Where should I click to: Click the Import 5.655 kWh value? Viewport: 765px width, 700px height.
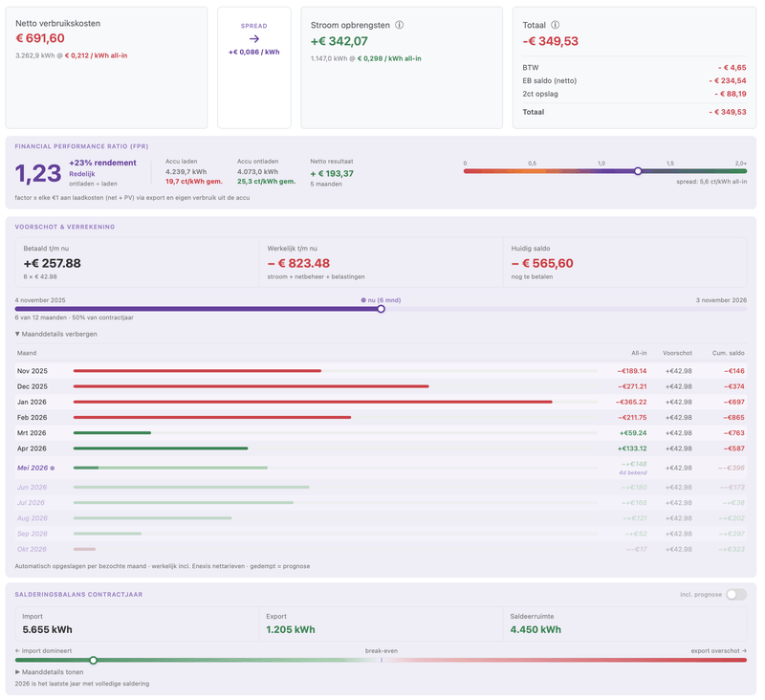click(x=47, y=630)
